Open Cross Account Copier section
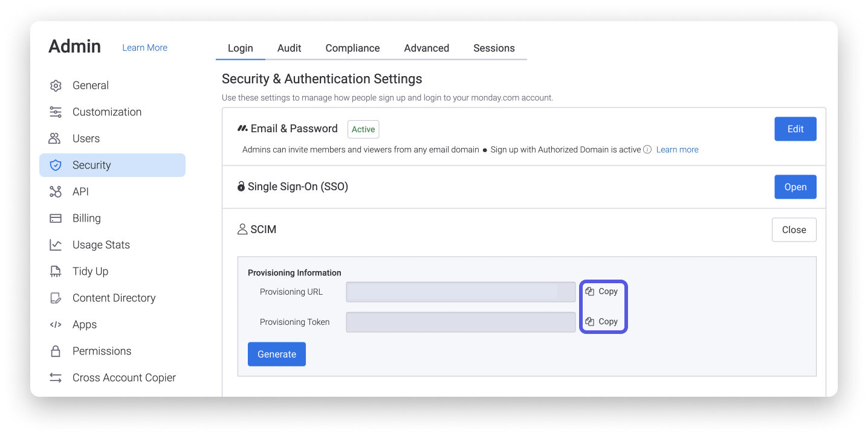Viewport: 868px width, 436px height. pyautogui.click(x=123, y=377)
